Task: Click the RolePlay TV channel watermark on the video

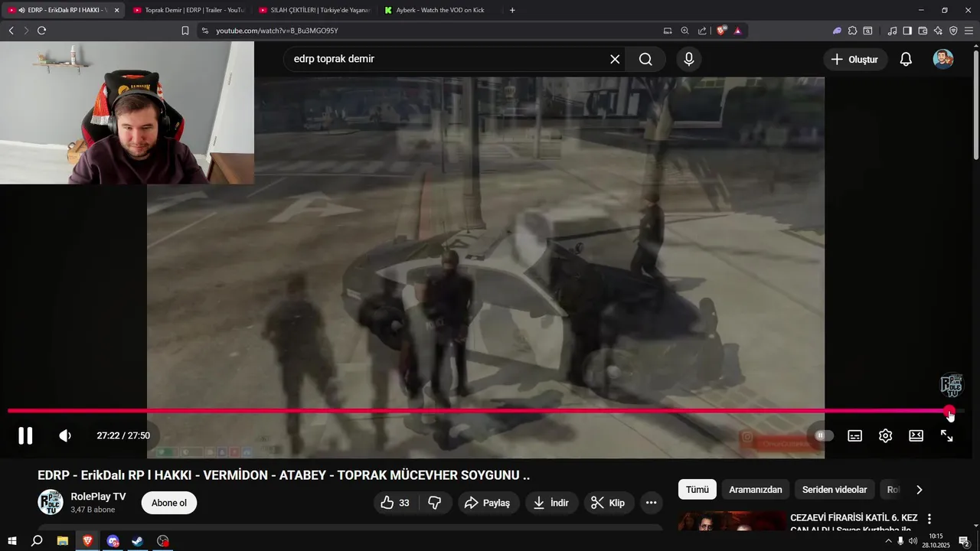Action: [x=951, y=385]
